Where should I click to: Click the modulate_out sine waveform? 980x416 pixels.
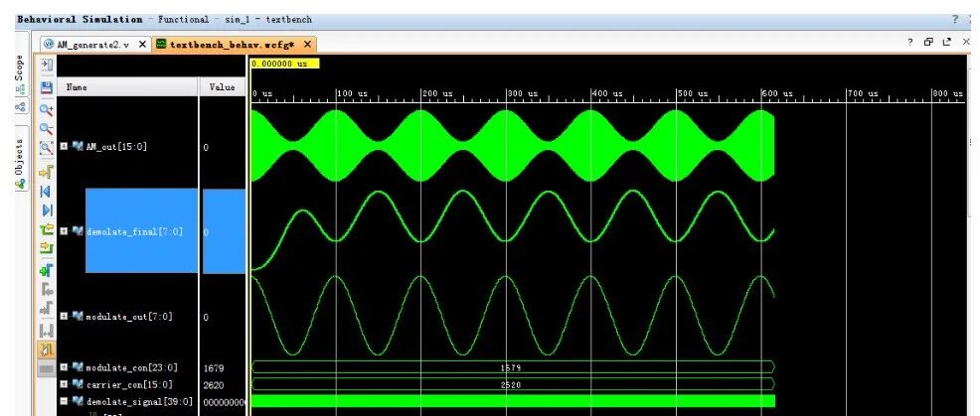(x=513, y=316)
